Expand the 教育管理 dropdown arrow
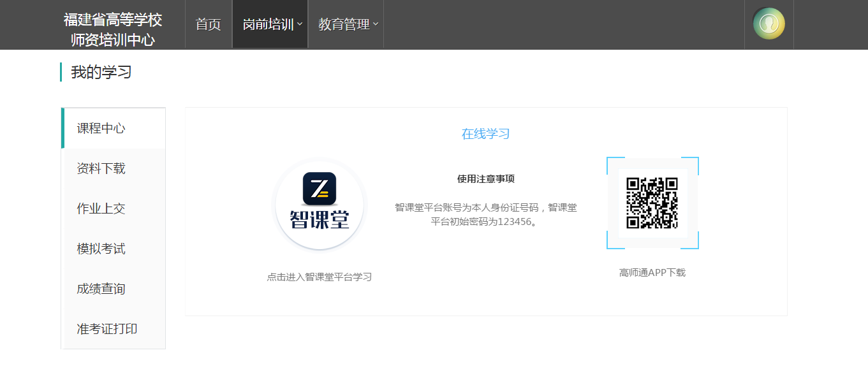 [376, 24]
